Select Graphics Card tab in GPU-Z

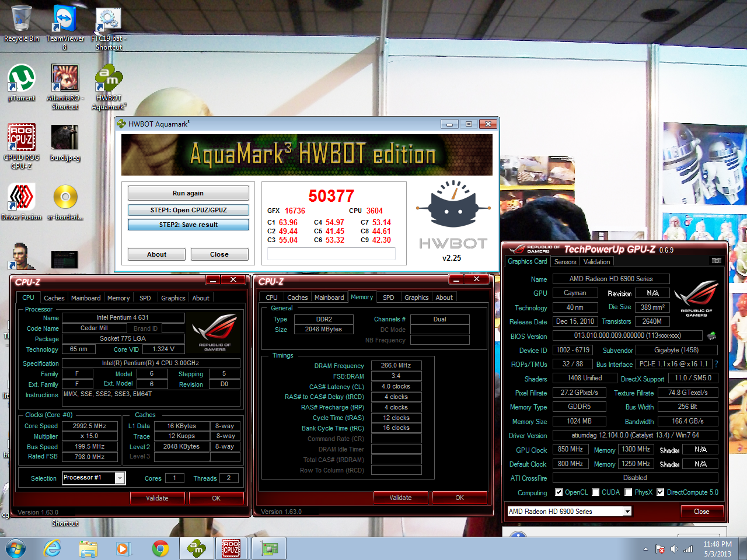click(528, 261)
